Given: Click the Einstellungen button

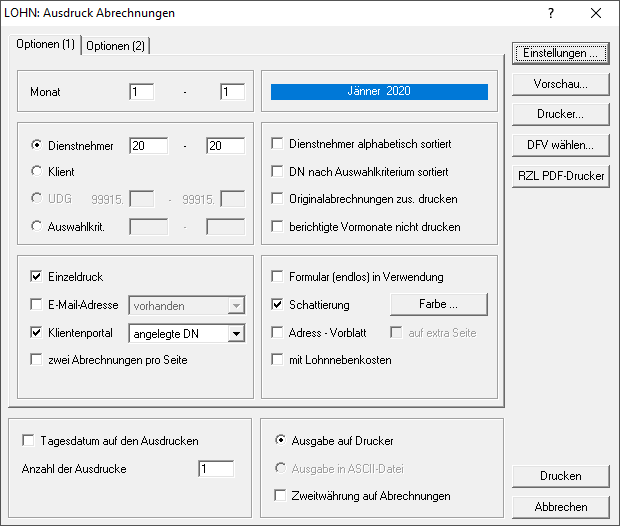Looking at the screenshot, I should point(559,52).
